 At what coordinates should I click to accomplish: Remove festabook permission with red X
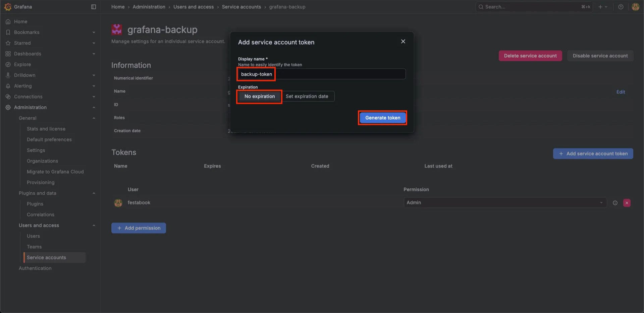pyautogui.click(x=627, y=203)
